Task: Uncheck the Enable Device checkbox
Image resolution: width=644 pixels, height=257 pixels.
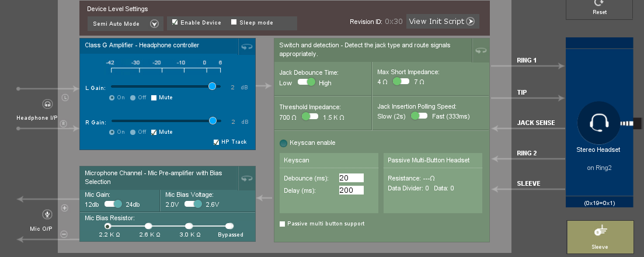Action: click(174, 23)
